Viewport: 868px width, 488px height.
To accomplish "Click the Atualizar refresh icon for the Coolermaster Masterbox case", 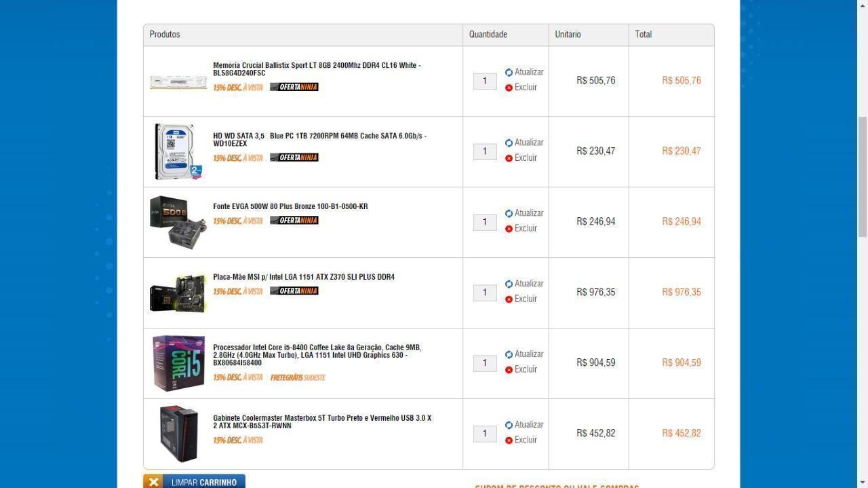I will (x=509, y=426).
